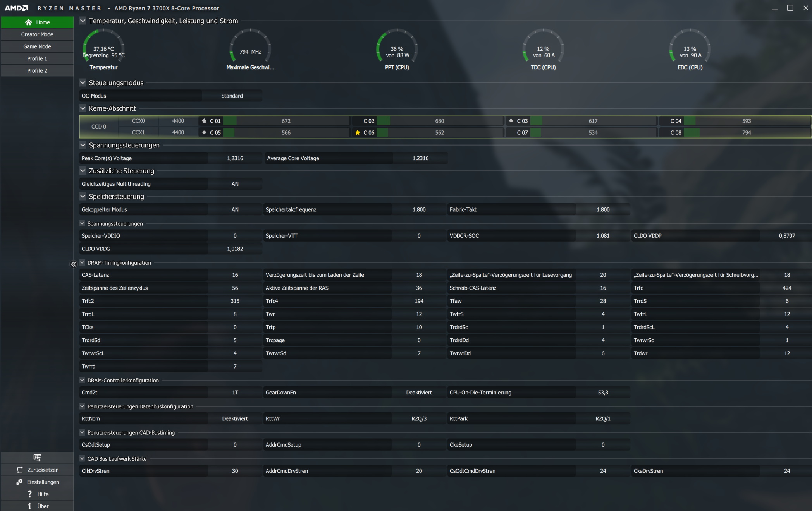This screenshot has width=812, height=511.
Task: Click the profile import icon above Zurücksetzen
Action: click(37, 458)
